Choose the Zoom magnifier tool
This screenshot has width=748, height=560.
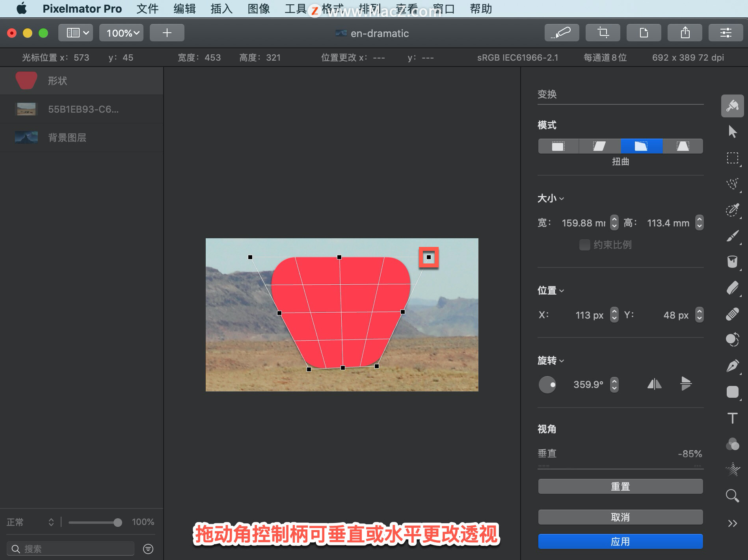coord(732,496)
